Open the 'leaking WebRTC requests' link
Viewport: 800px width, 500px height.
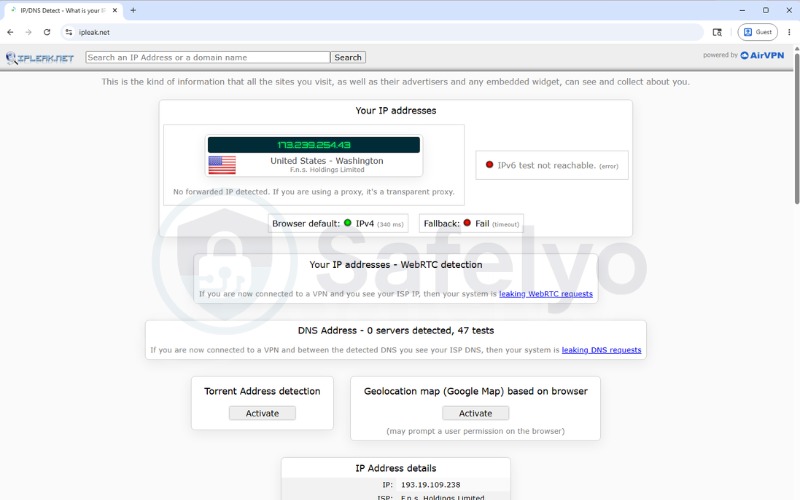click(x=546, y=294)
